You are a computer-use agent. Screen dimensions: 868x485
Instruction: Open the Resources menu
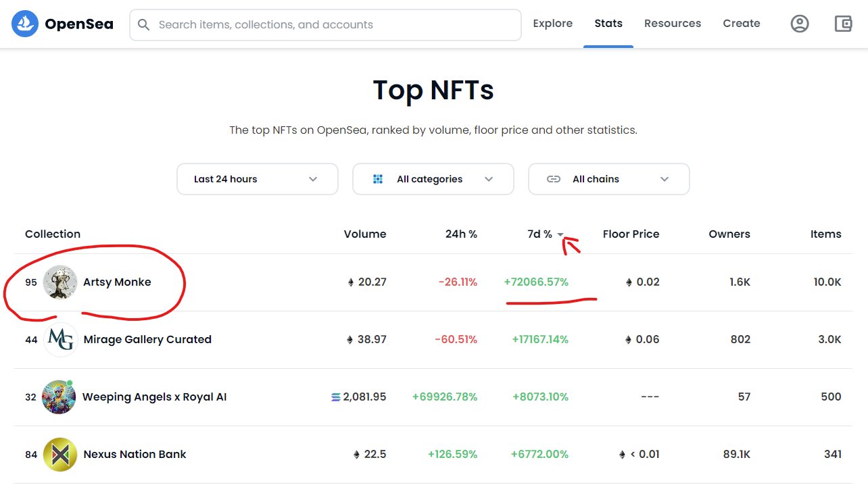click(x=673, y=24)
